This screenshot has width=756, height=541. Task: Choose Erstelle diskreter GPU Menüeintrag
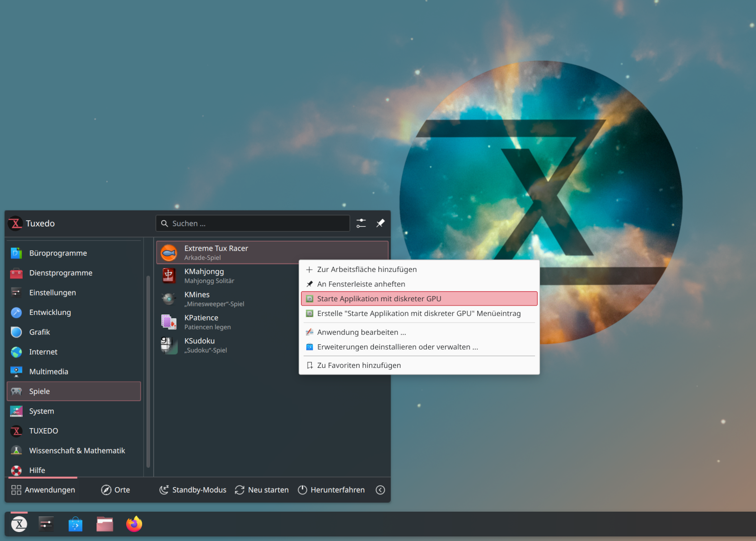pos(419,314)
